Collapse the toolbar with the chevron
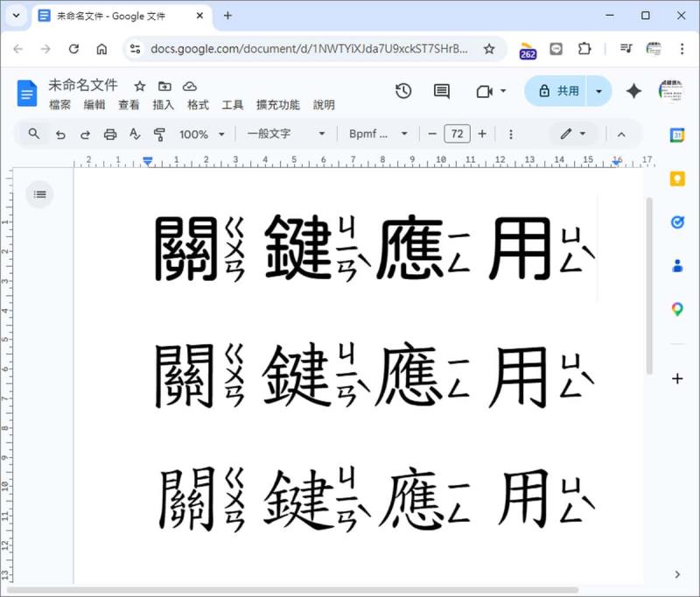700x597 pixels. coord(621,134)
